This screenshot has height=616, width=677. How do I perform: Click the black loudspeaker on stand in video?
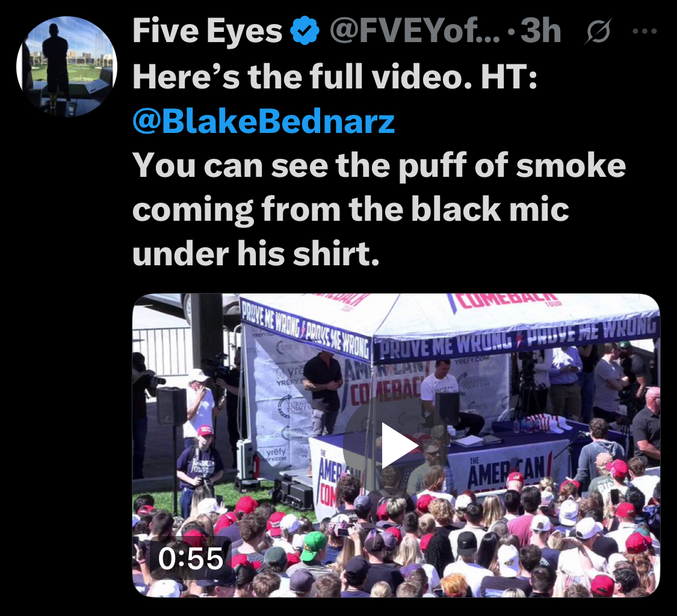point(172,406)
